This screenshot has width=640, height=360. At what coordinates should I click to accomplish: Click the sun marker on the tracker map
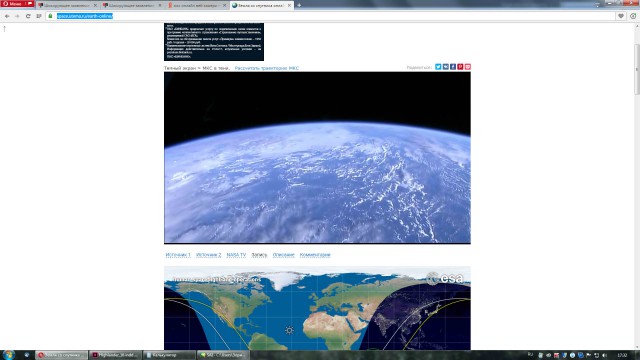pyautogui.click(x=289, y=330)
